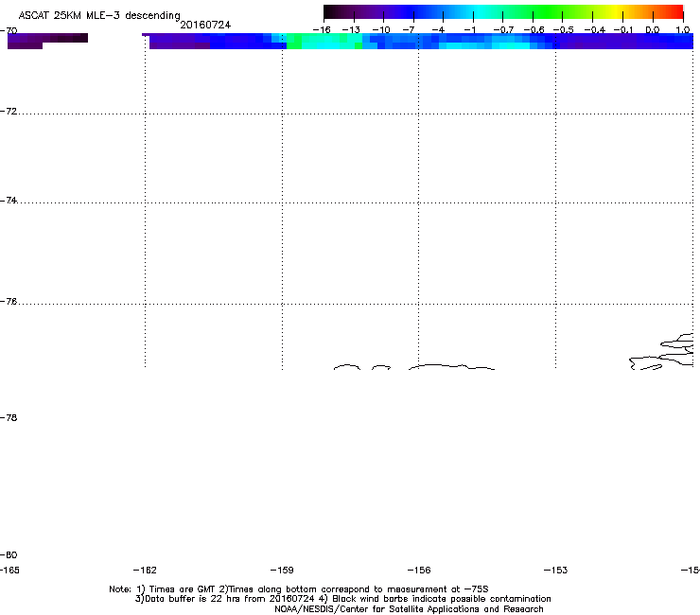Click the date label 20160724
This screenshot has height=615, width=700.
point(205,25)
